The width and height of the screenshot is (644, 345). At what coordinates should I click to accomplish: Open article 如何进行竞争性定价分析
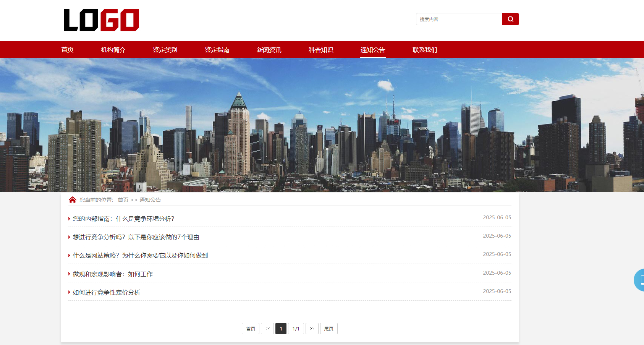pos(107,292)
